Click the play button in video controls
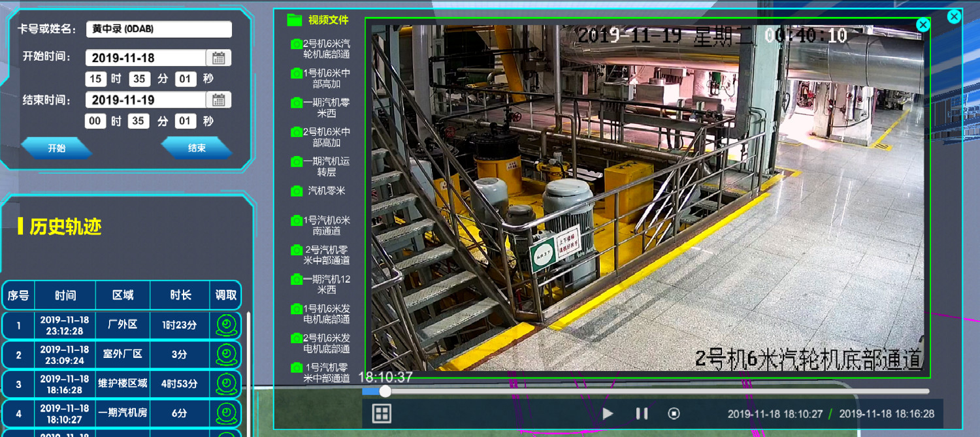The height and width of the screenshot is (437, 980). (x=608, y=413)
